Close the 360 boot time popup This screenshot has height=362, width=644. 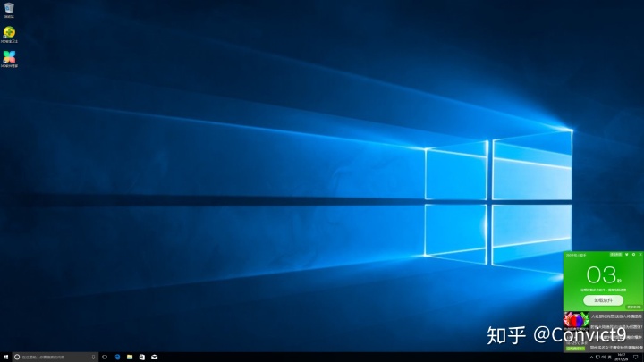click(x=640, y=255)
